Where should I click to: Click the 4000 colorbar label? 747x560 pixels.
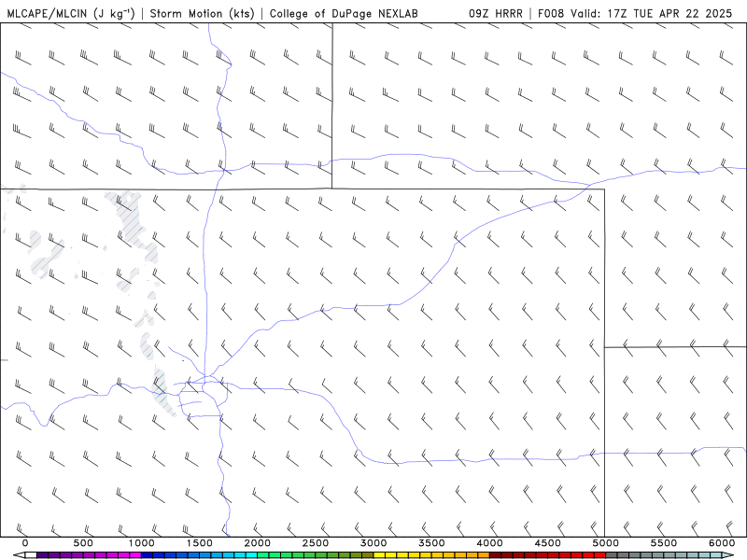489,543
